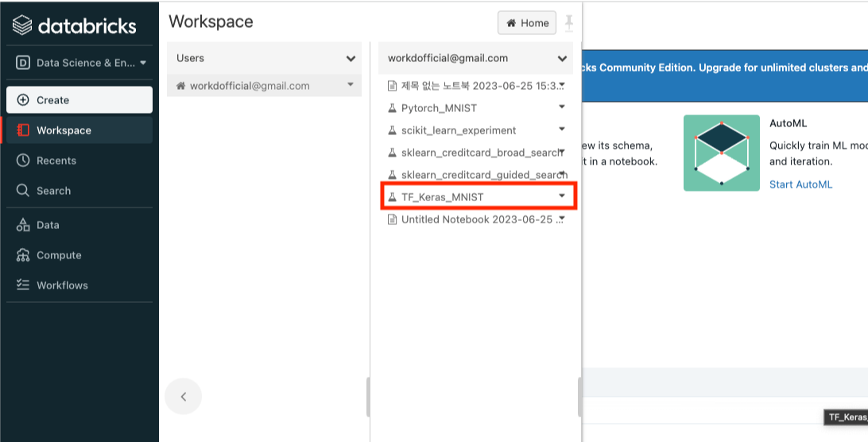Click the Data shapes icon
Image resolution: width=868 pixels, height=442 pixels.
23,225
